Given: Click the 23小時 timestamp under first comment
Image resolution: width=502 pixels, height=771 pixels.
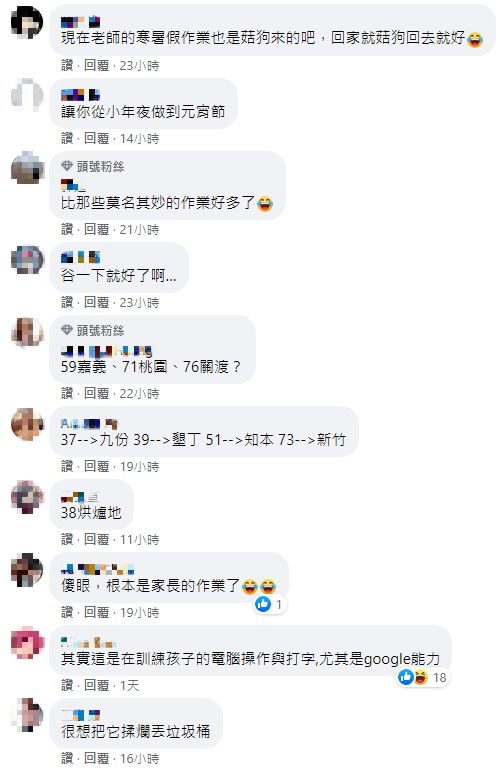Looking at the screenshot, I should pyautogui.click(x=140, y=65).
